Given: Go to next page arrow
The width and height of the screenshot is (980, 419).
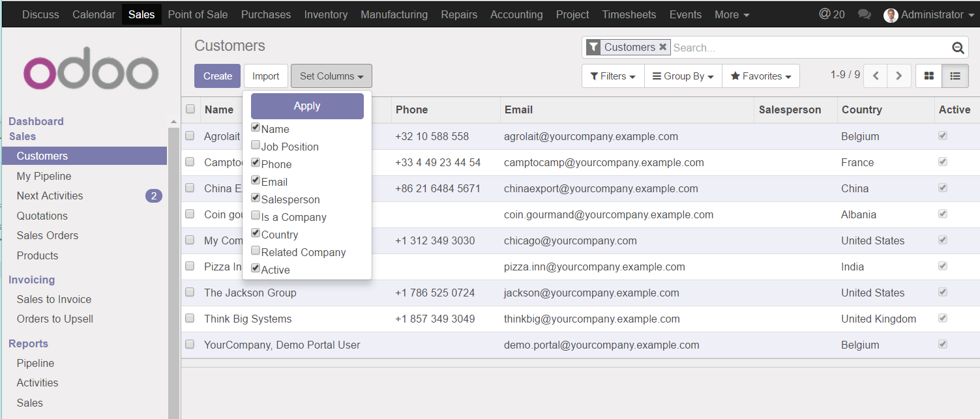Looking at the screenshot, I should click(898, 76).
